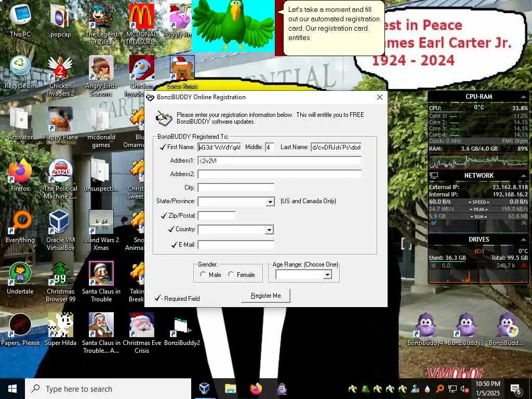Open the VirtualBox taskbar icon
This screenshot has width=532, height=399.
click(204, 389)
